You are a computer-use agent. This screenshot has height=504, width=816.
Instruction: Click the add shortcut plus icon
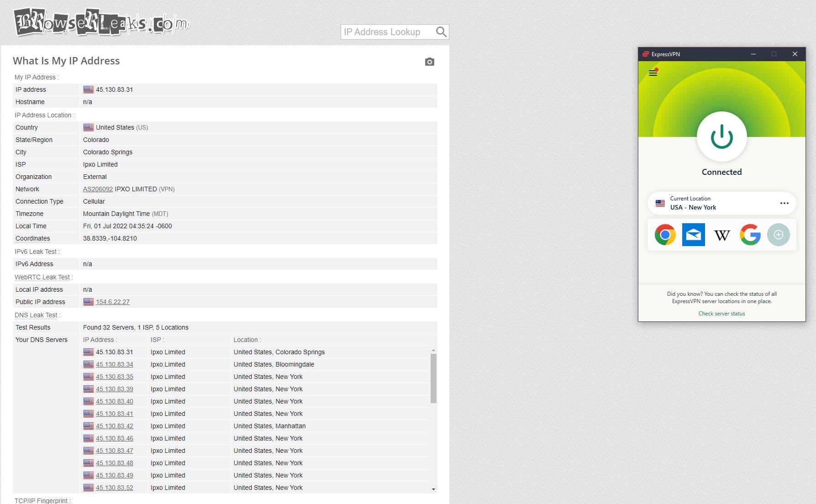pos(778,235)
